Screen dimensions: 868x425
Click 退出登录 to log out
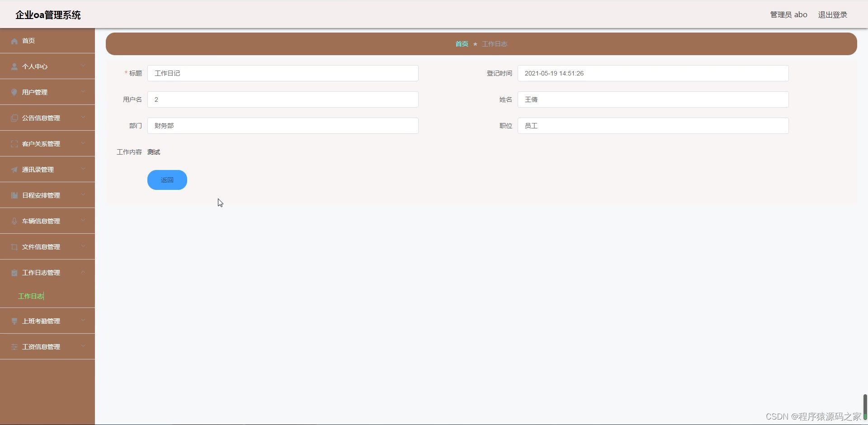[832, 14]
